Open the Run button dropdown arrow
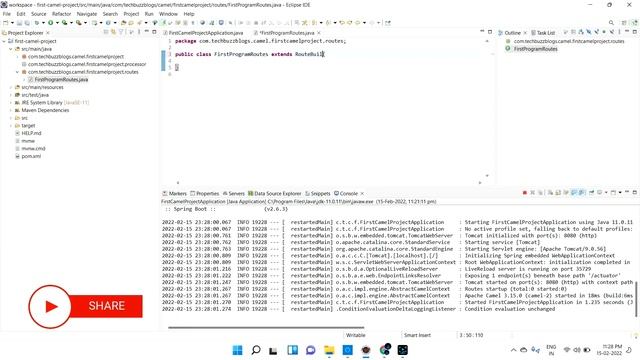 pos(57,23)
